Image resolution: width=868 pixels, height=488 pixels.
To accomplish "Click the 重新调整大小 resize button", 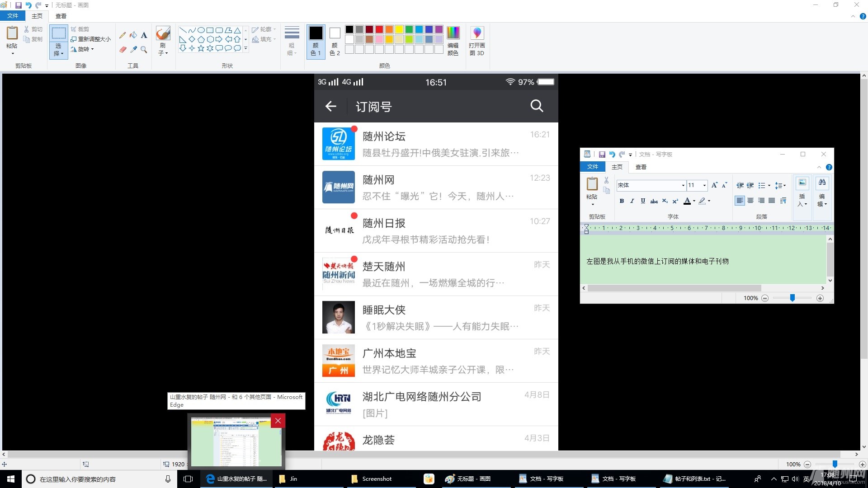I will click(x=91, y=39).
